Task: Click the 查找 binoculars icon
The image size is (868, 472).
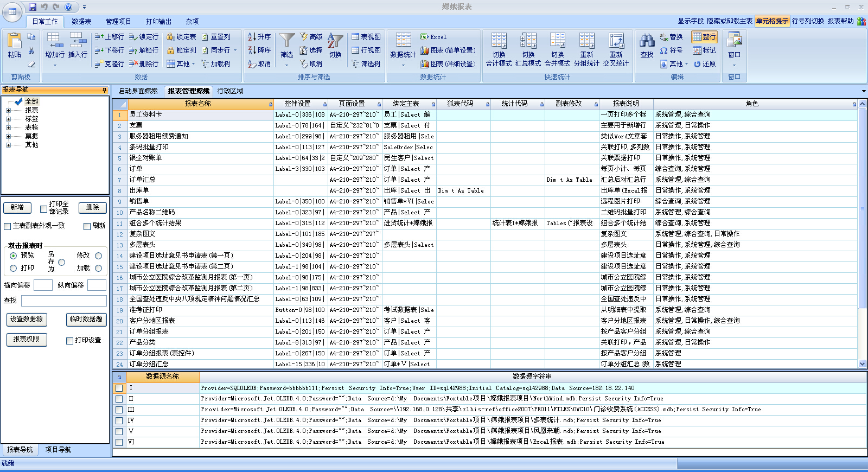Action: 647,42
